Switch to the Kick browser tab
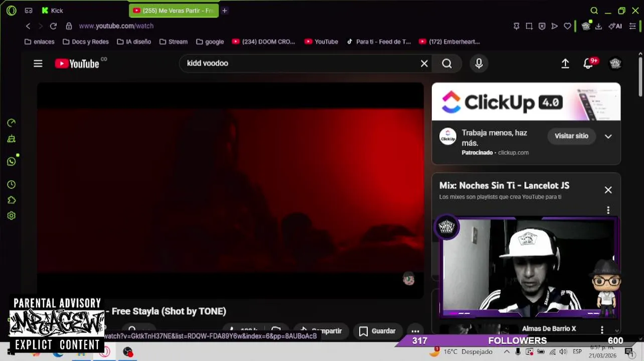The width and height of the screenshot is (644, 361). click(53, 11)
